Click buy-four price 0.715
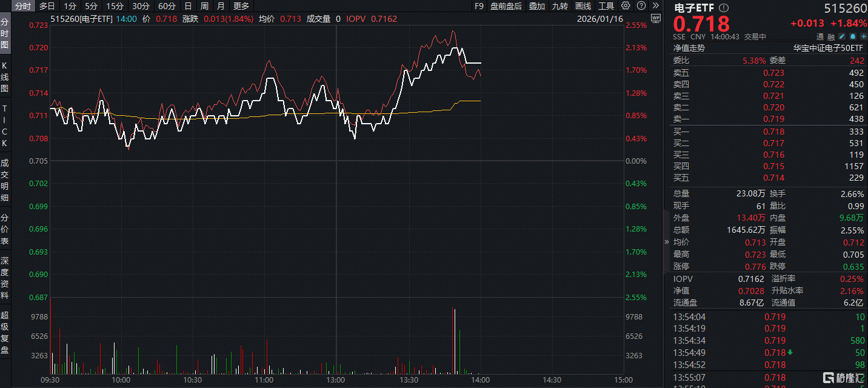Screen dimensions: 868x388 pyautogui.click(x=773, y=166)
